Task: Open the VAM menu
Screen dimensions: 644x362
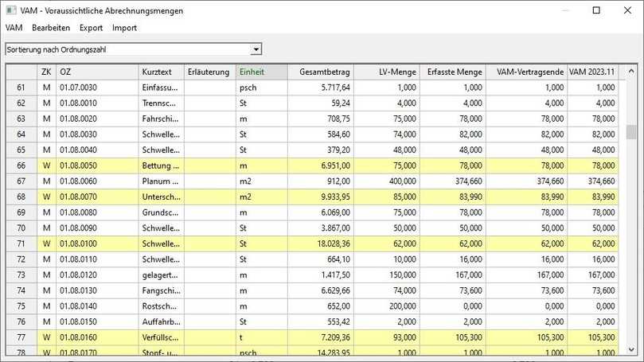Action: (x=14, y=28)
